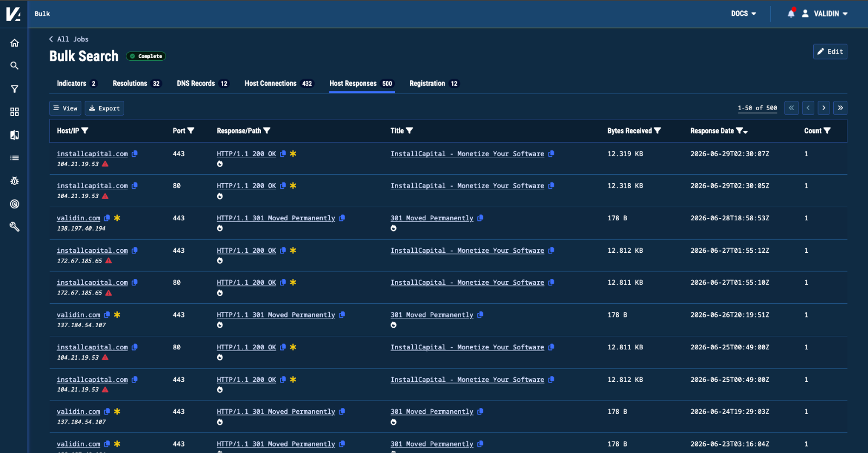Screen dimensions: 868x453
Task: Jump to the first results page
Action: point(792,108)
